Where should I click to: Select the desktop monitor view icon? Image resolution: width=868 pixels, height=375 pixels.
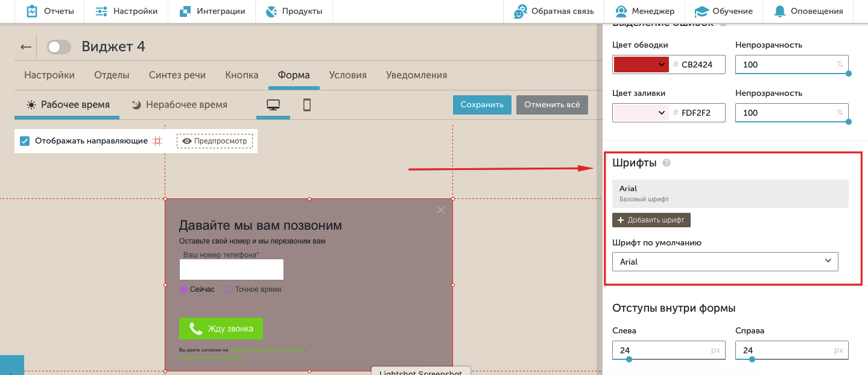click(x=273, y=105)
